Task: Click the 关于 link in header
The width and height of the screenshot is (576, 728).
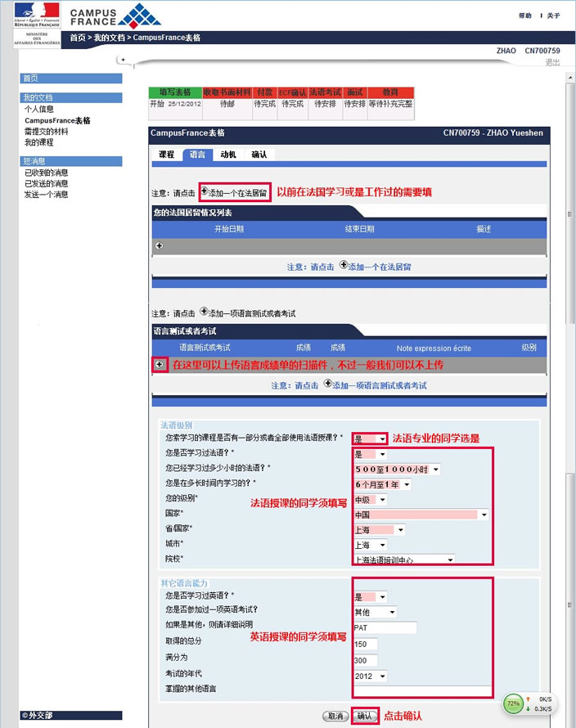Action: [x=553, y=16]
